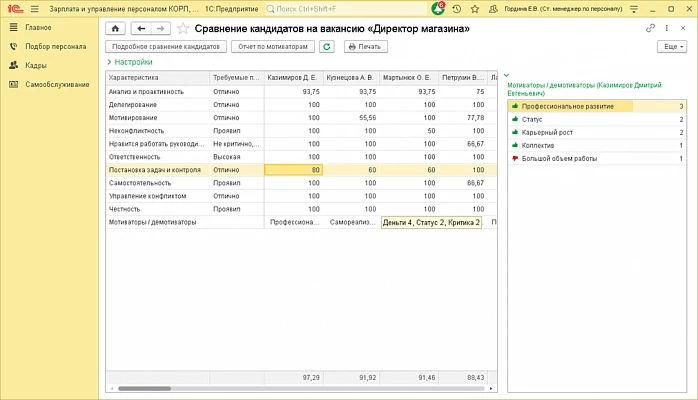Click Требуемые column header
The image size is (698, 400).
(237, 77)
